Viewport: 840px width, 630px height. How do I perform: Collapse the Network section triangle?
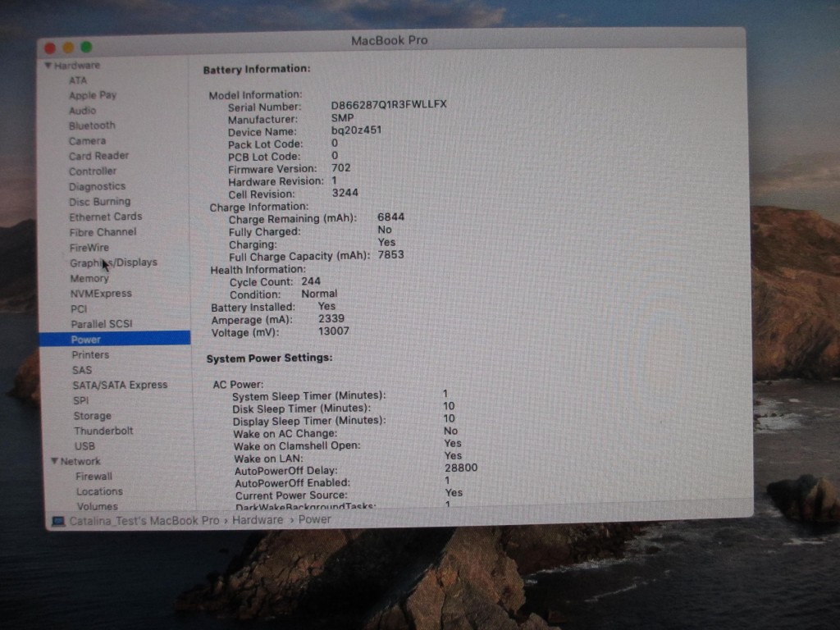point(54,462)
